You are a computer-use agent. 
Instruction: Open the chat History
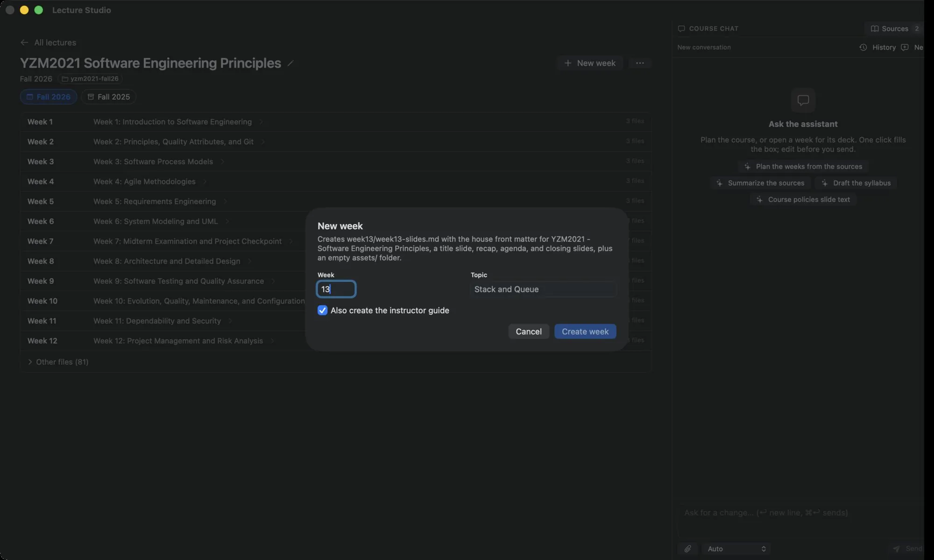click(x=877, y=47)
